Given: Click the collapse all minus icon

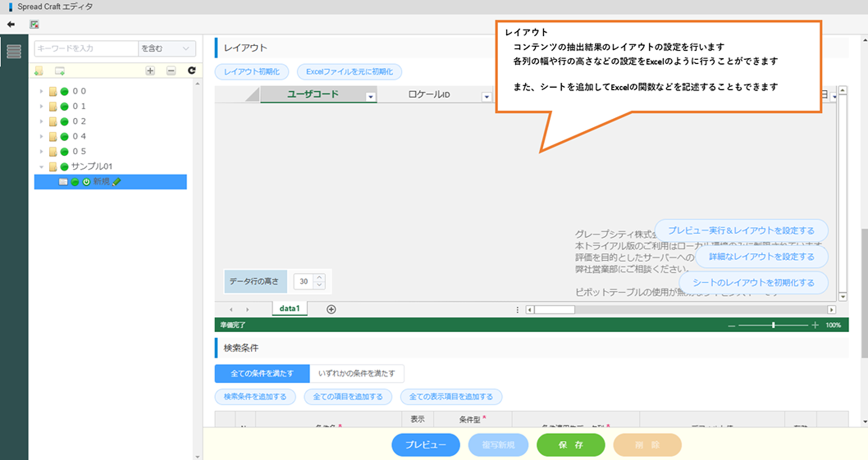Looking at the screenshot, I should (x=171, y=71).
